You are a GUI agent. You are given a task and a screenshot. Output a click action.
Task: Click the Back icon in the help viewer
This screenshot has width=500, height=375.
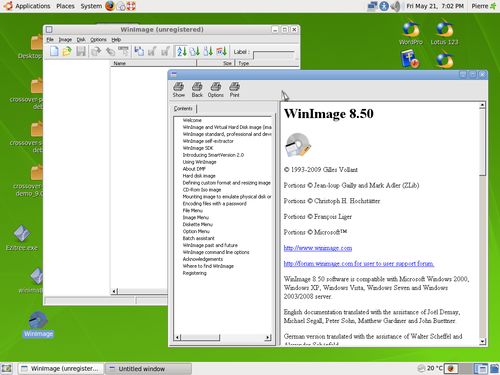197,90
